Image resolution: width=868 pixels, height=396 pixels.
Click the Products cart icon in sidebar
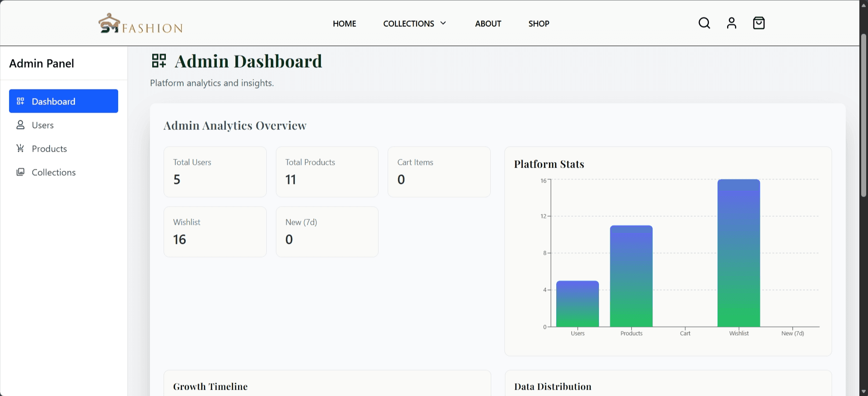pyautogui.click(x=20, y=148)
